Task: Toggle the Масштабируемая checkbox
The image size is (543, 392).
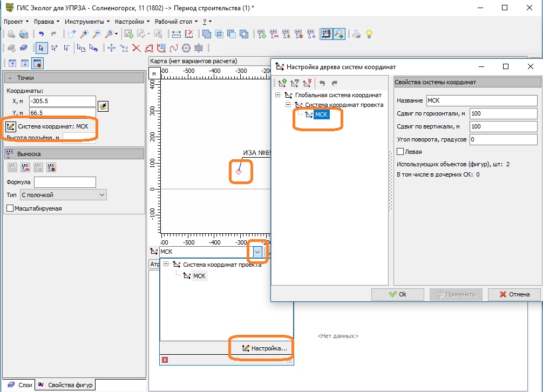Action: (x=10, y=208)
